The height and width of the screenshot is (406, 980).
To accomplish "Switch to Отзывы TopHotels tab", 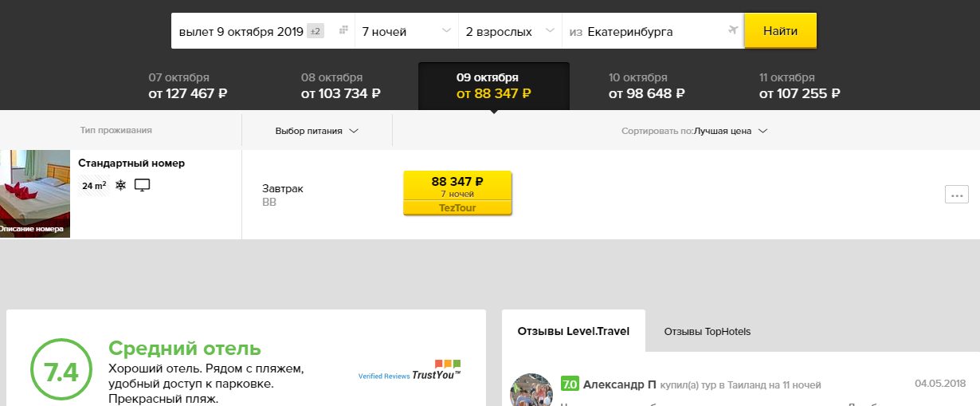I will click(x=707, y=331).
